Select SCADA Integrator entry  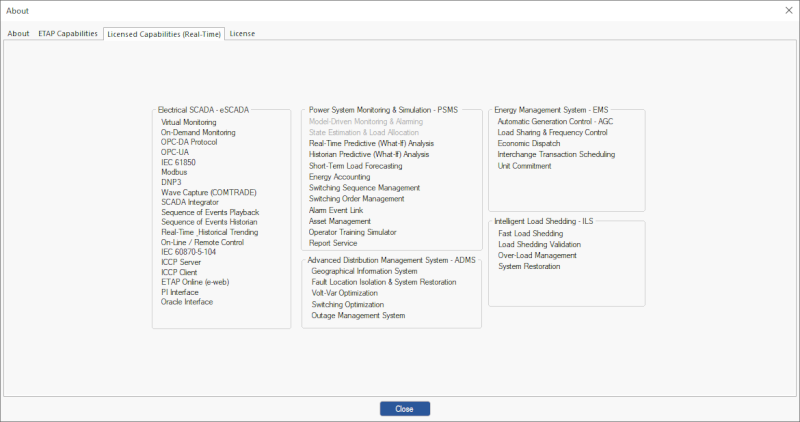point(190,202)
